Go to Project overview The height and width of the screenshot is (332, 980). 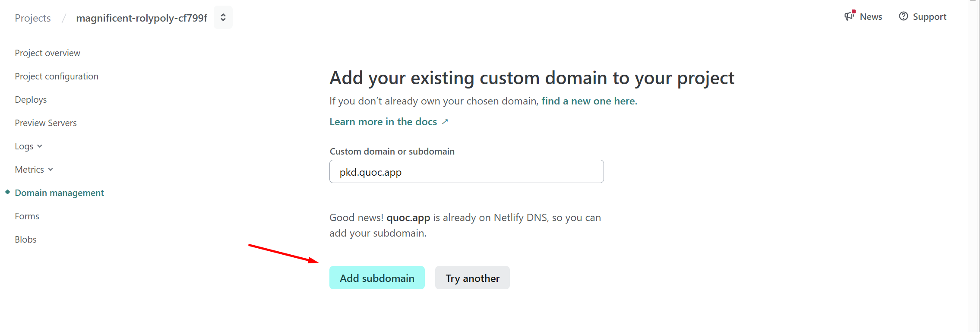click(x=47, y=53)
